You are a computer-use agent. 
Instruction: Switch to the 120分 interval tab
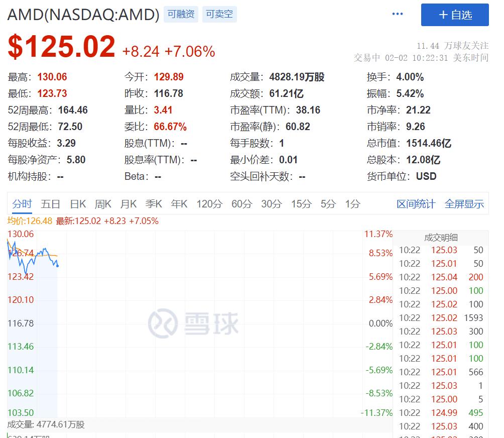(x=209, y=204)
